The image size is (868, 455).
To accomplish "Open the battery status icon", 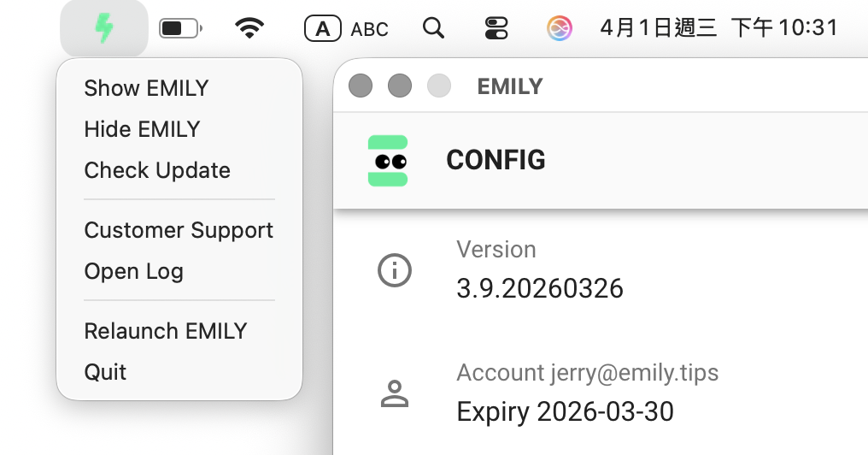I will click(180, 29).
